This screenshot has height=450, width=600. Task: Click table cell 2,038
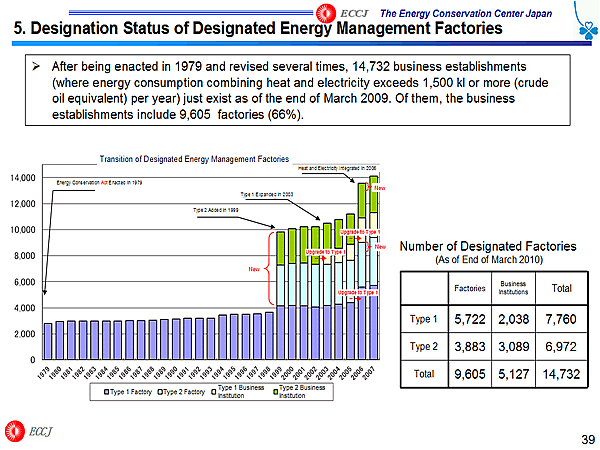tap(514, 319)
